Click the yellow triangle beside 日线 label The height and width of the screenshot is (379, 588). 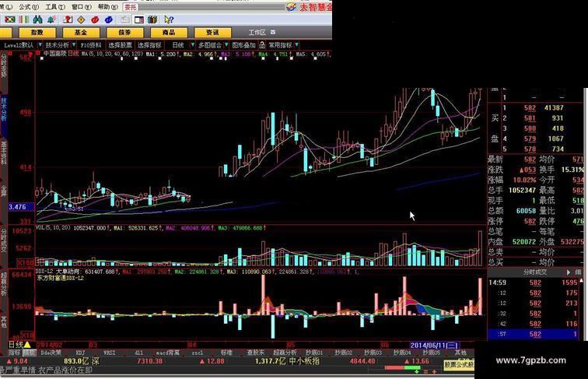tap(27, 345)
